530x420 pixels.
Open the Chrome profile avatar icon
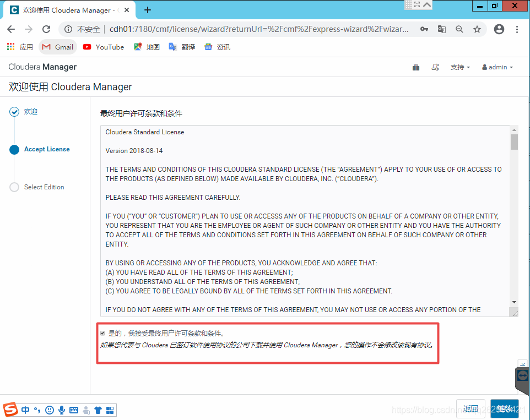tap(499, 29)
